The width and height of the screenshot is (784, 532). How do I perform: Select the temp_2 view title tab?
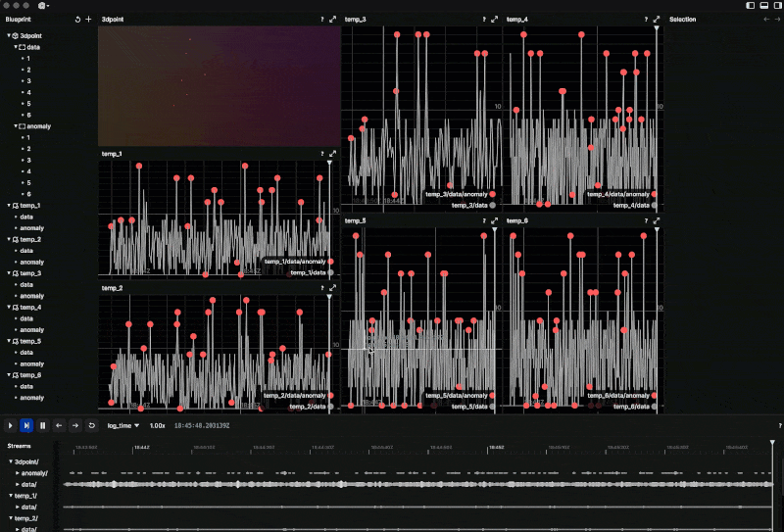coord(112,289)
